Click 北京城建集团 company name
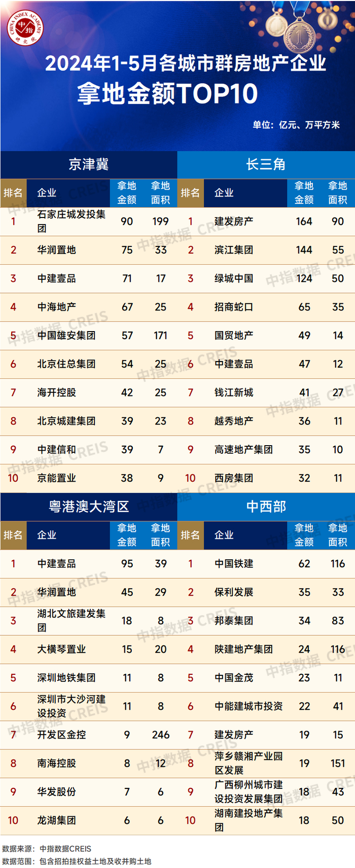This screenshot has height=868, width=355. (66, 421)
